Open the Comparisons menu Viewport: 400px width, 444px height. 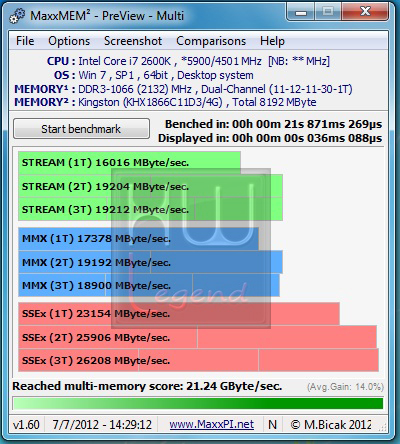tap(211, 41)
